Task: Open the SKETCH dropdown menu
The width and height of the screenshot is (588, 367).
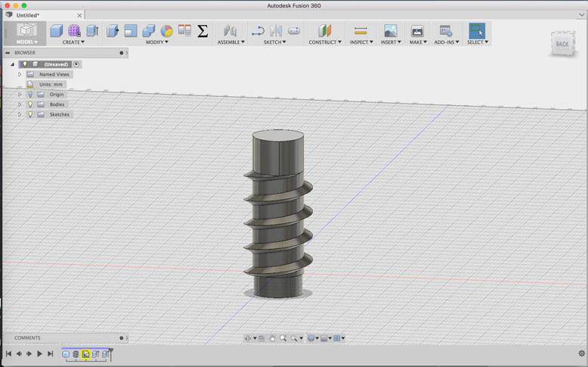Action: [274, 42]
